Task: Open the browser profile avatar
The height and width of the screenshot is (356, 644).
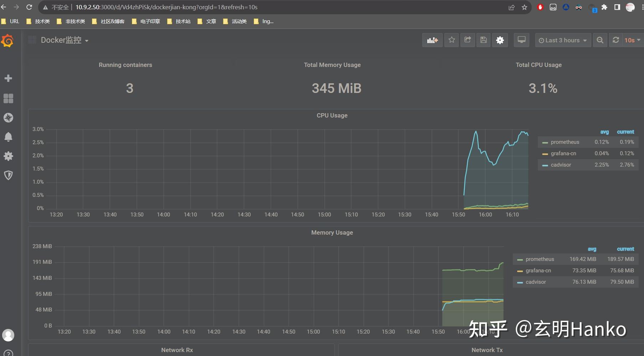Action: coord(630,7)
